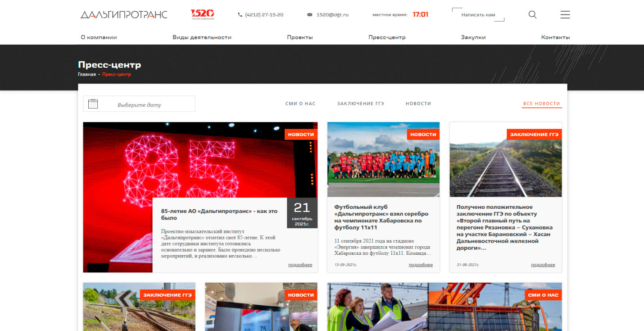The image size is (644, 331).
Task: Click the 21 сентябрь 2021 date block
Action: (302, 213)
